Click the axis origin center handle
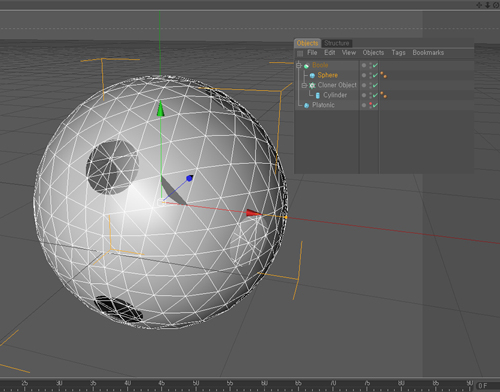This screenshot has width=500, height=392. pyautogui.click(x=161, y=202)
